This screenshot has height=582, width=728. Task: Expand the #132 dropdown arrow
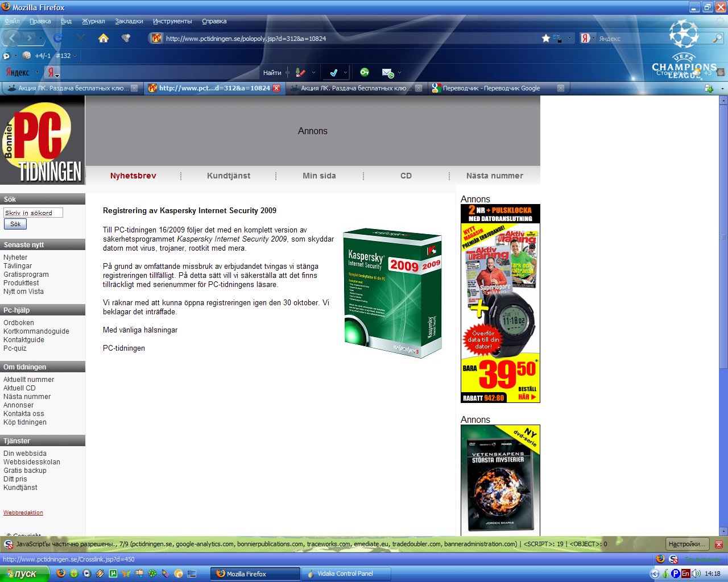click(75, 56)
